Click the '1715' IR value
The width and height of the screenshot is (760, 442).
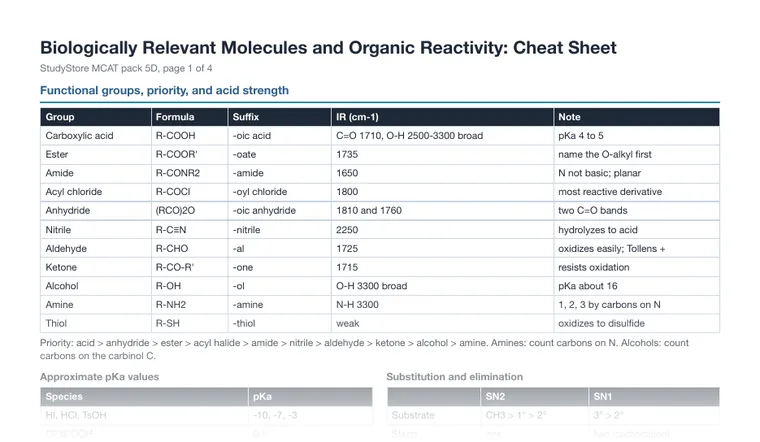(443, 267)
